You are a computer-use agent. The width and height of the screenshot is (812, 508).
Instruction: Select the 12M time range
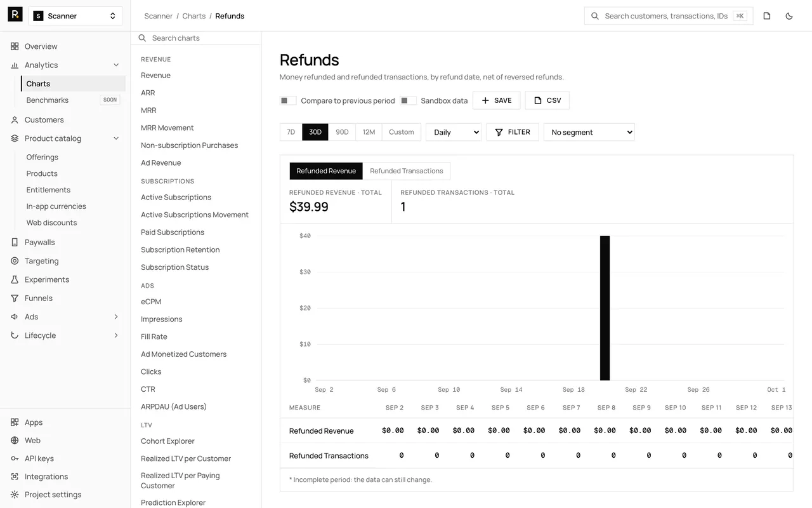click(x=369, y=132)
